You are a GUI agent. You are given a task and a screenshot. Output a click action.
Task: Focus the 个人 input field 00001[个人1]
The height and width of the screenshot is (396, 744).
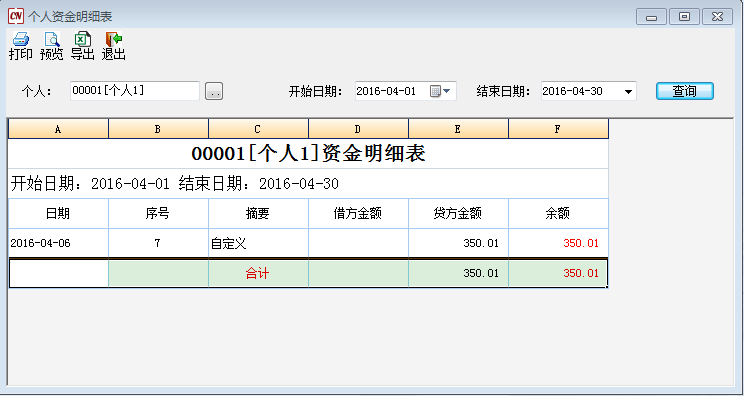point(135,91)
